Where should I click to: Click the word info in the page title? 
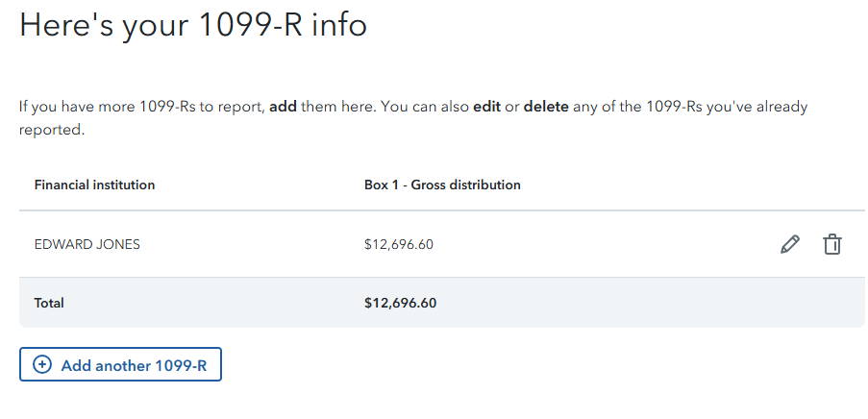337,25
